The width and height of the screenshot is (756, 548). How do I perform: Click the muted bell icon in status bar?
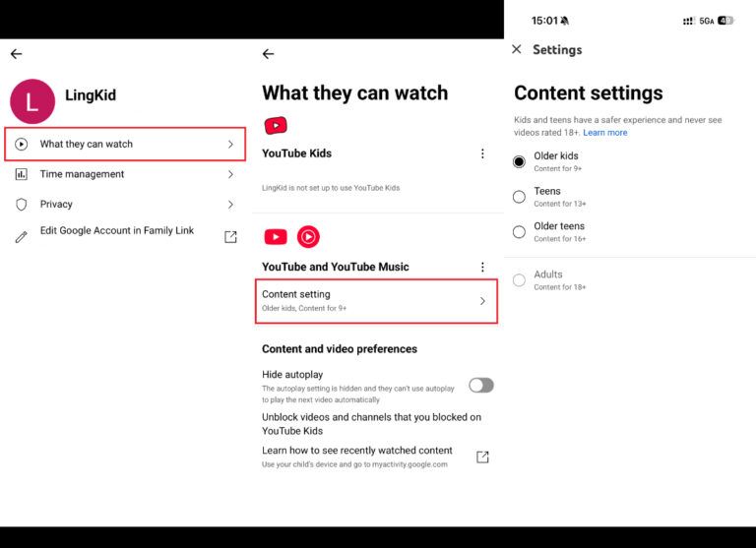click(x=565, y=21)
